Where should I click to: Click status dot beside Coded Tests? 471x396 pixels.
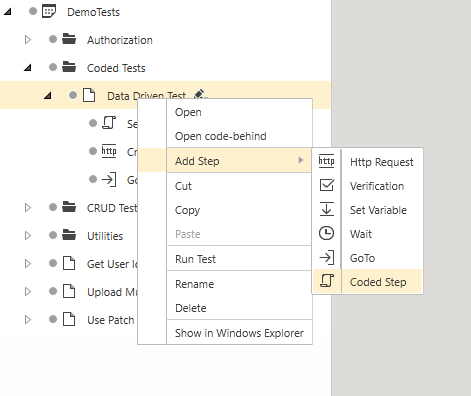[53, 67]
